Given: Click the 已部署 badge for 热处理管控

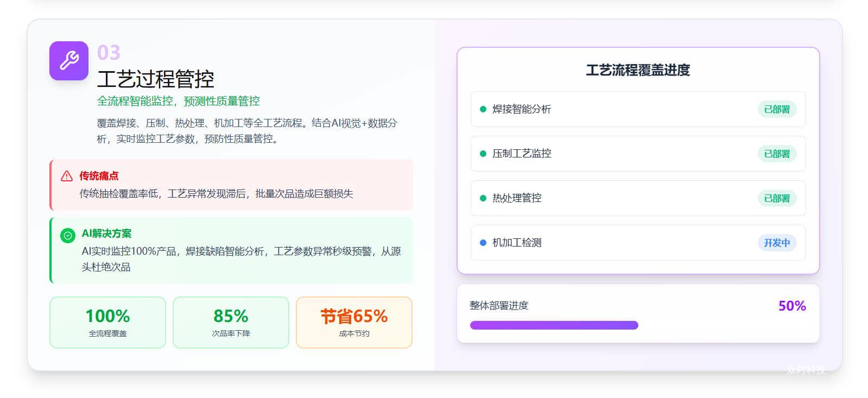Looking at the screenshot, I should tap(777, 198).
